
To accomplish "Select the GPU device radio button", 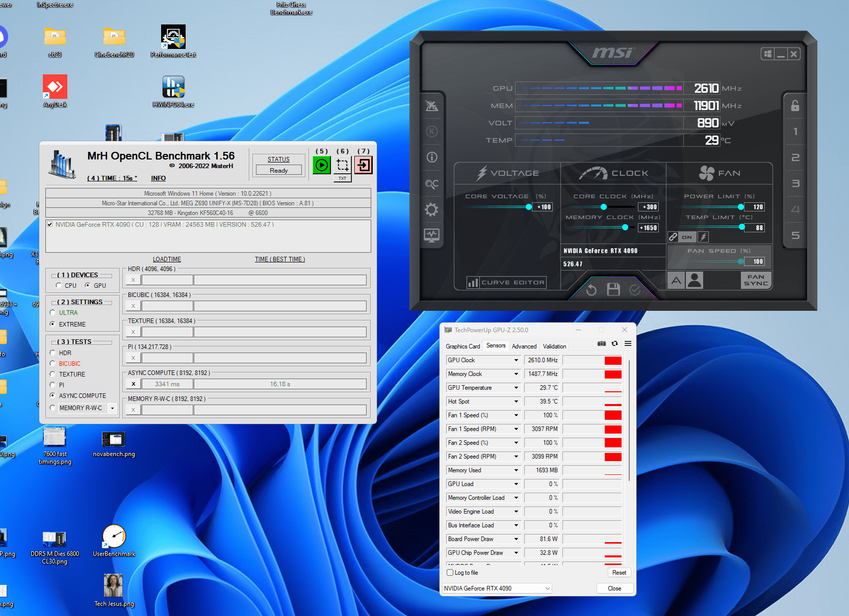I will click(87, 285).
